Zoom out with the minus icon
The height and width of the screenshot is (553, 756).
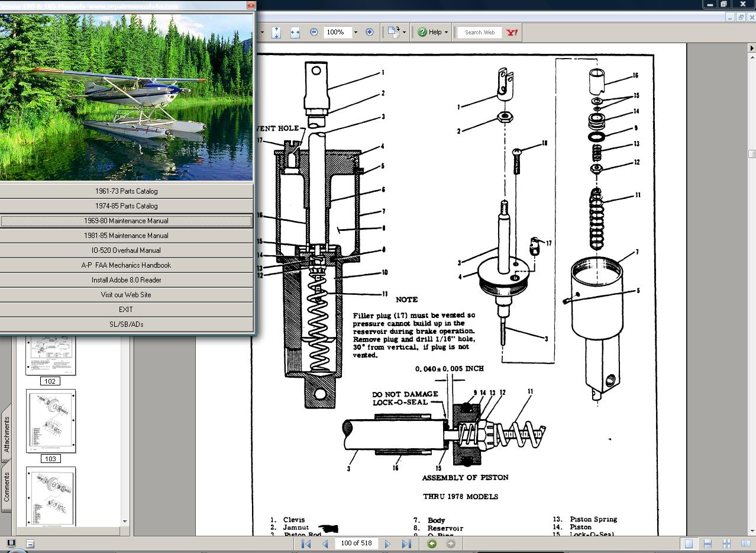314,33
